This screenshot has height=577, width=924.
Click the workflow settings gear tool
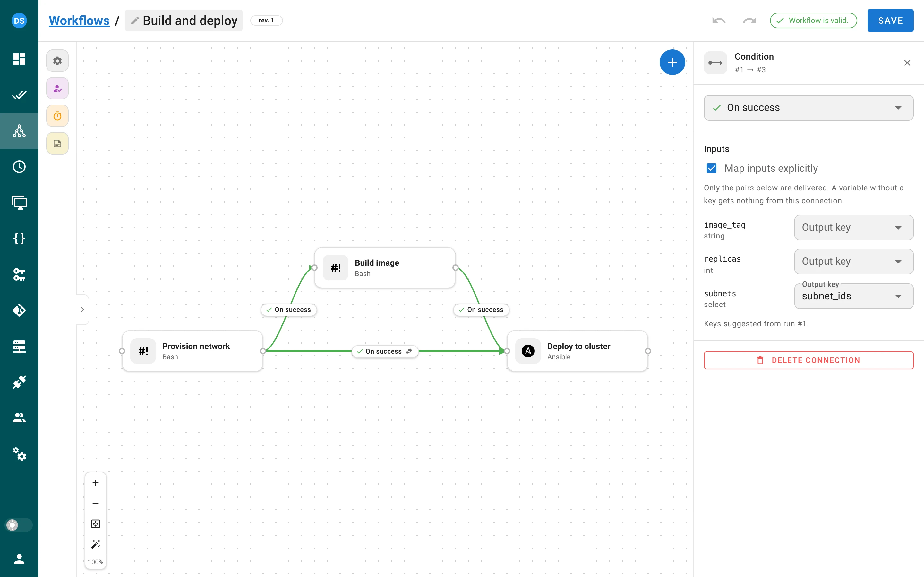pos(57,61)
